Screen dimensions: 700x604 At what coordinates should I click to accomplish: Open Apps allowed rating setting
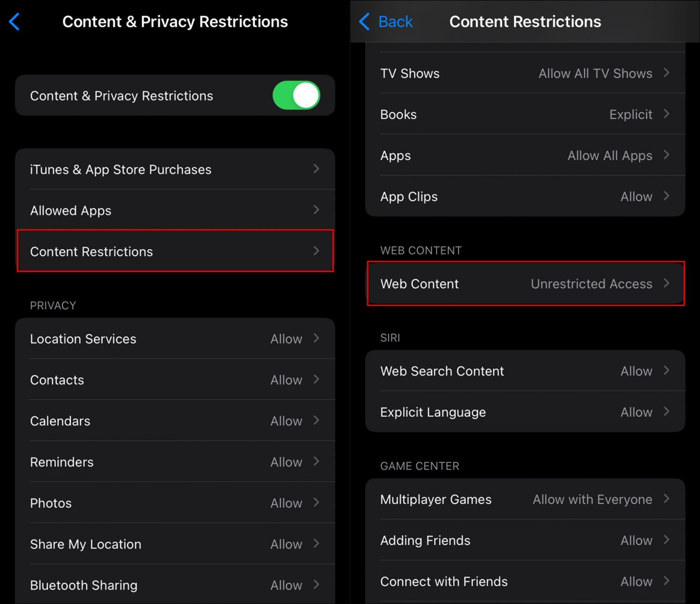tap(525, 155)
